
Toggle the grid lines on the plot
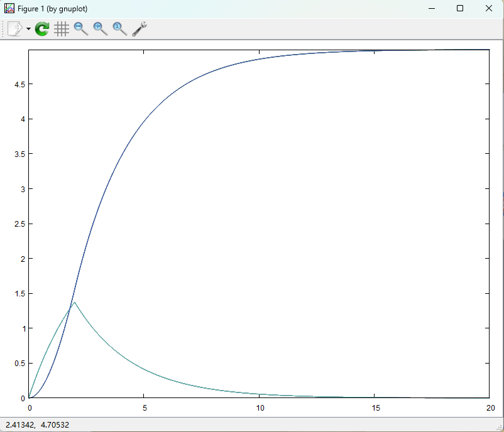[x=61, y=29]
